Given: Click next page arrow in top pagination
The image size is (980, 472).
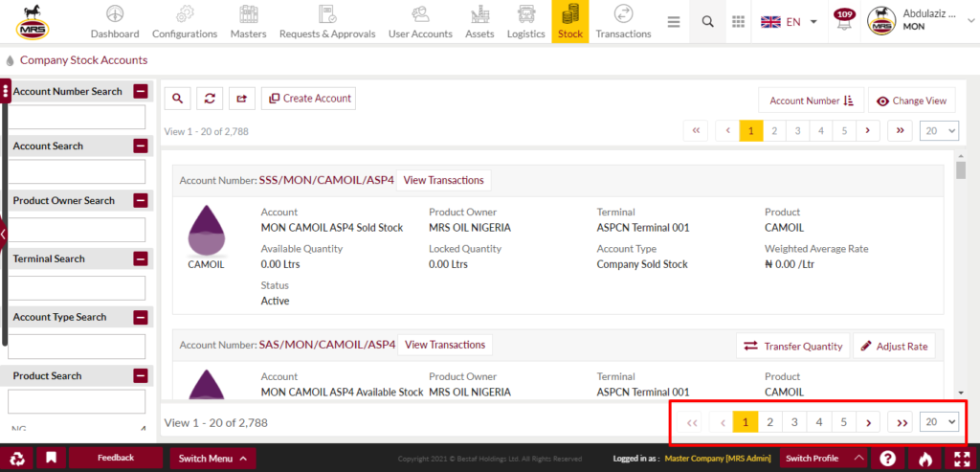Looking at the screenshot, I should tap(867, 130).
